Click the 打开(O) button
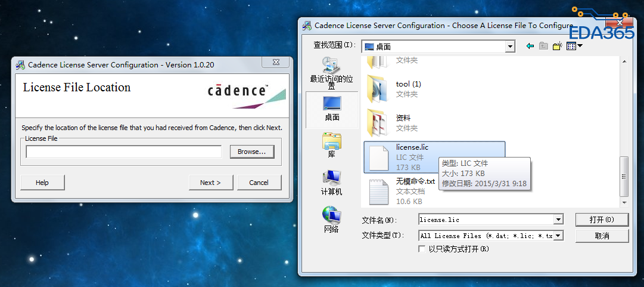This screenshot has width=644, height=287. pos(602,220)
